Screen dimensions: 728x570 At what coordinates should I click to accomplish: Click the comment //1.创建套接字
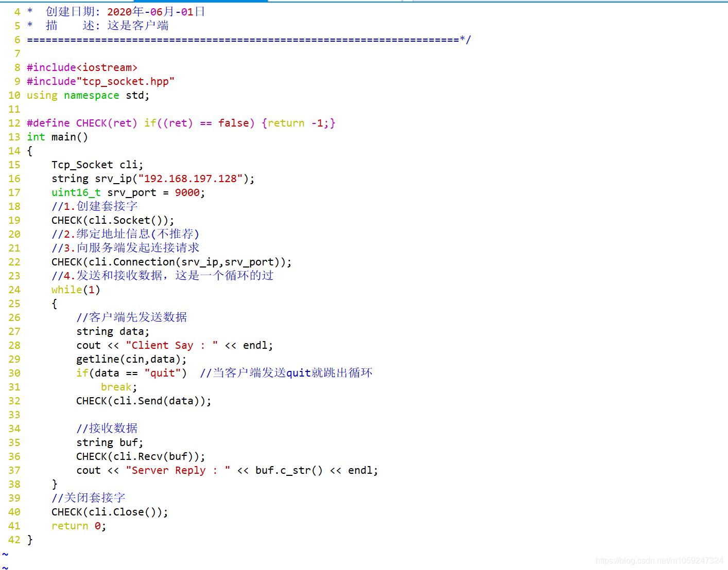(94, 206)
